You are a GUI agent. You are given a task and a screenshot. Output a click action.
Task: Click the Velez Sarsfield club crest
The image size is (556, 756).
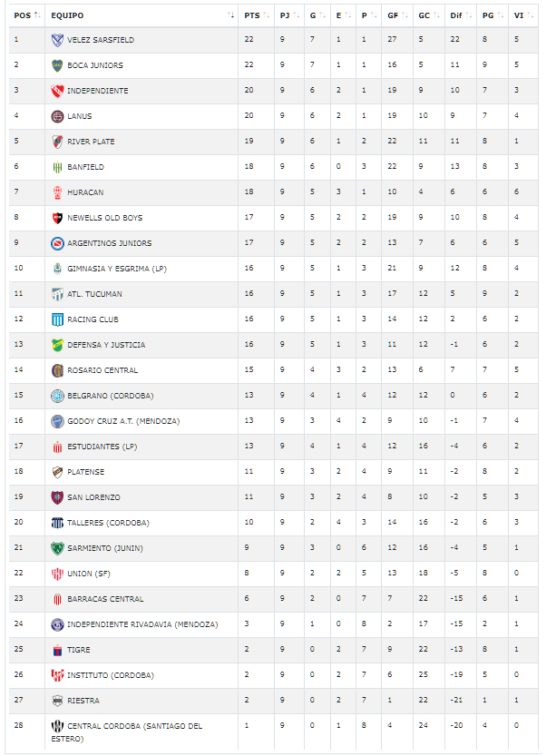click(x=57, y=40)
